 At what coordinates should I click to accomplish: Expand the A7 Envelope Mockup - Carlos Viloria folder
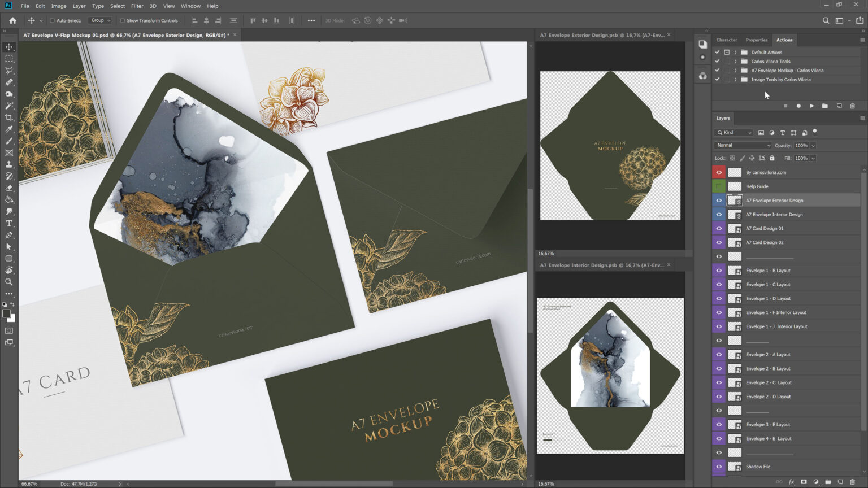[x=735, y=70]
